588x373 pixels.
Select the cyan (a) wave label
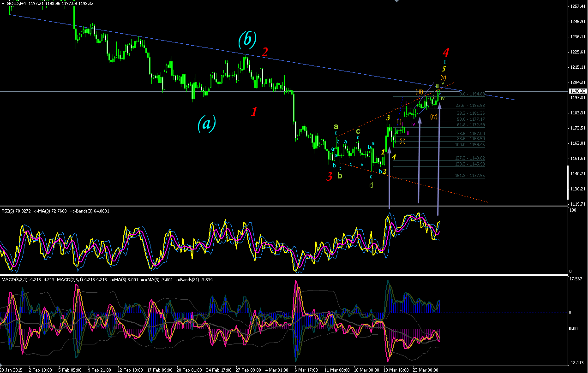click(206, 124)
